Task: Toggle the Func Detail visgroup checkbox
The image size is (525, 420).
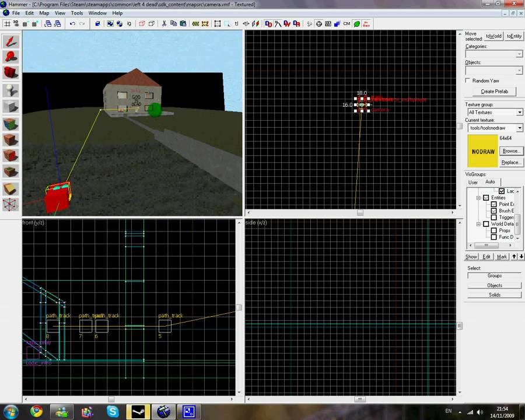Action: pyautogui.click(x=494, y=237)
